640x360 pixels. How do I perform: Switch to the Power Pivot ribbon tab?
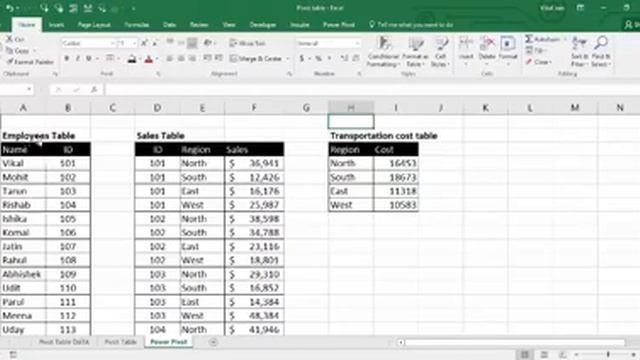pyautogui.click(x=339, y=25)
